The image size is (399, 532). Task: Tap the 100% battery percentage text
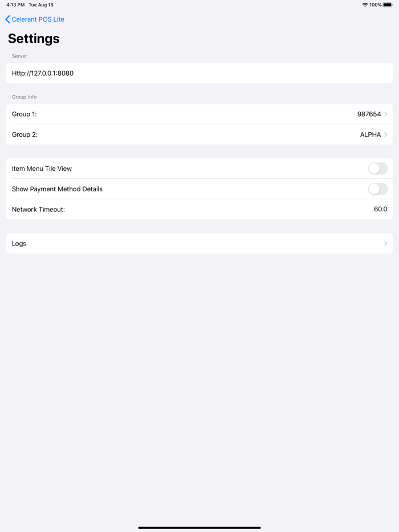(376, 5)
